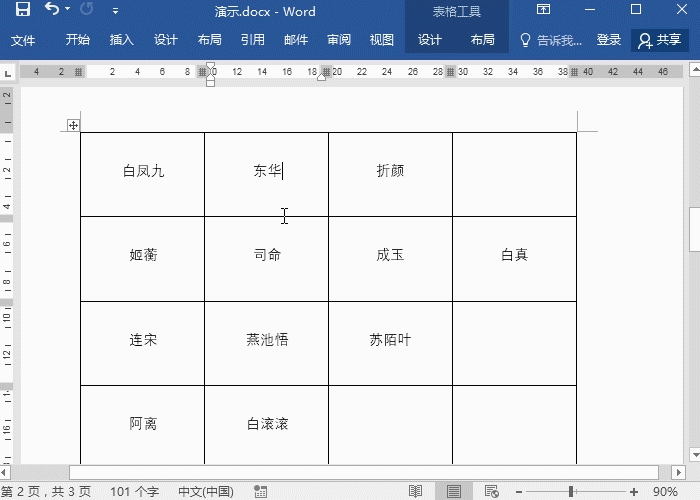This screenshot has width=700, height=500.
Task: Click the zoom slider handle
Action: point(571,492)
